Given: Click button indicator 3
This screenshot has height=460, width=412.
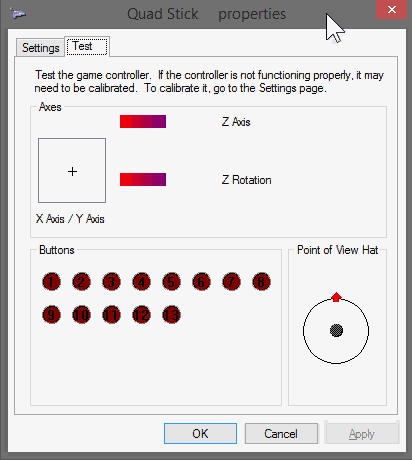Looking at the screenshot, I should pos(111,282).
